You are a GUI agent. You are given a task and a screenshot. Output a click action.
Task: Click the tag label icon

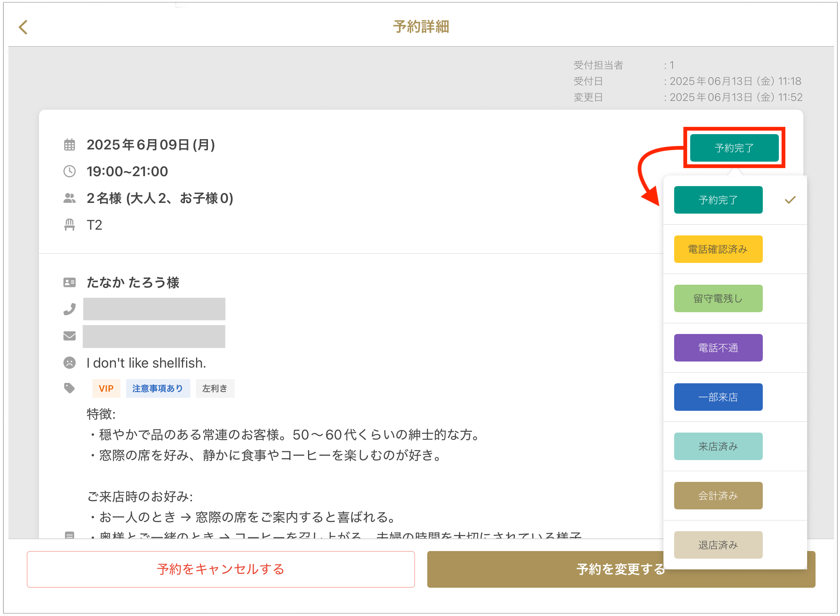tap(69, 388)
